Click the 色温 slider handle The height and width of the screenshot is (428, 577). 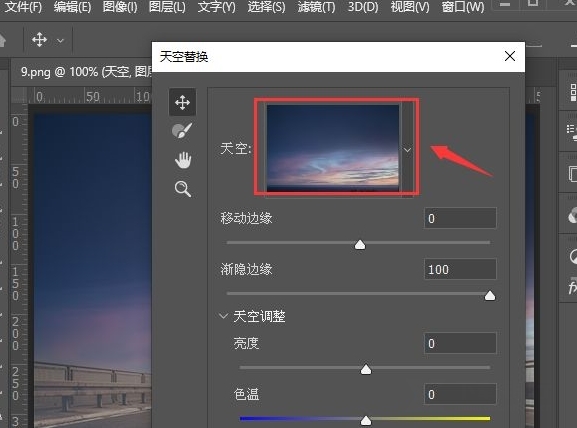coord(366,420)
